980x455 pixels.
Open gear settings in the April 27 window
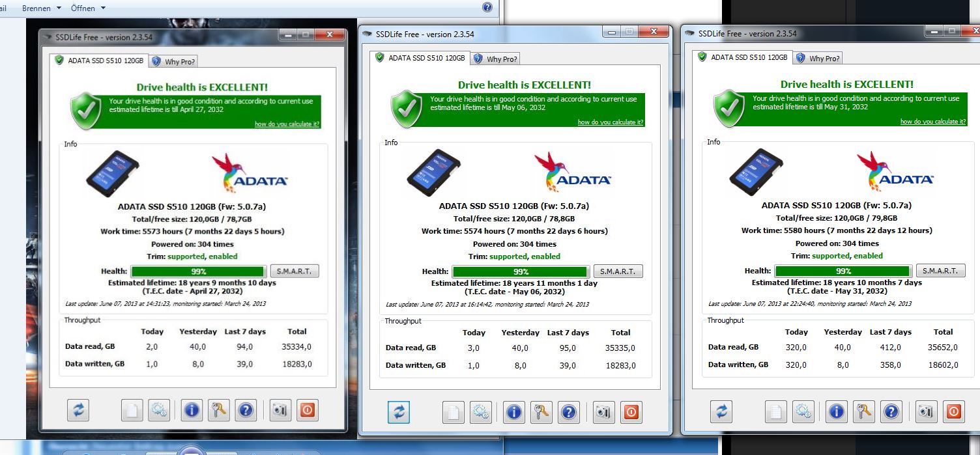point(159,410)
